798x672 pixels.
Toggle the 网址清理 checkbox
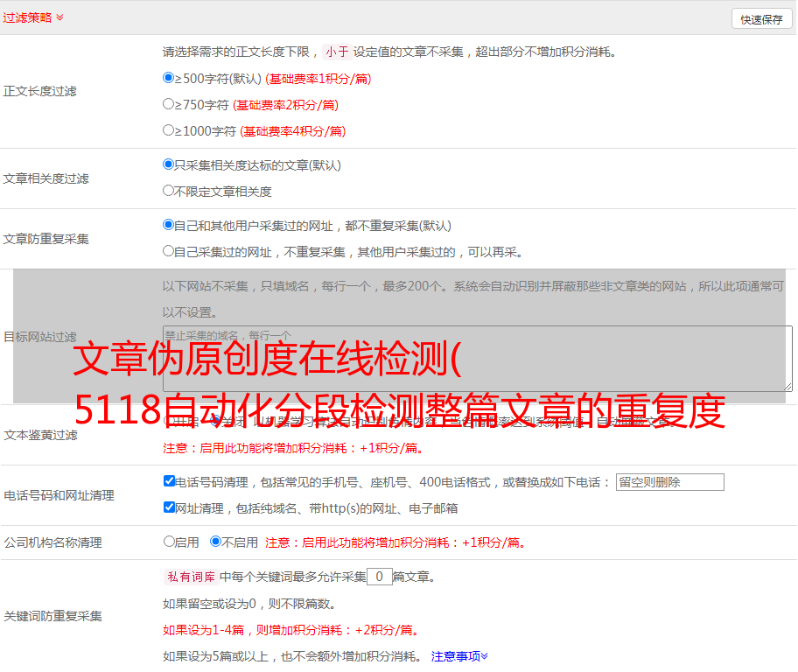tap(169, 507)
